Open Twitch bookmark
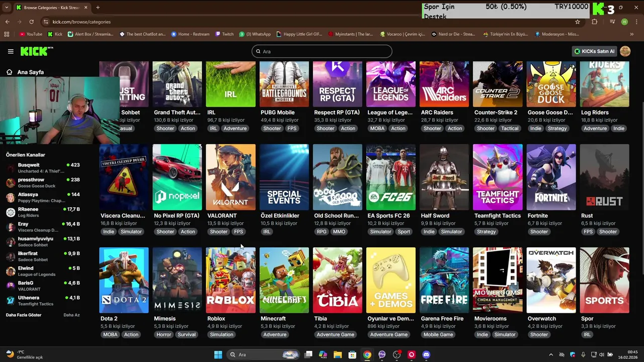Image resolution: width=644 pixels, height=362 pixels. click(224, 34)
